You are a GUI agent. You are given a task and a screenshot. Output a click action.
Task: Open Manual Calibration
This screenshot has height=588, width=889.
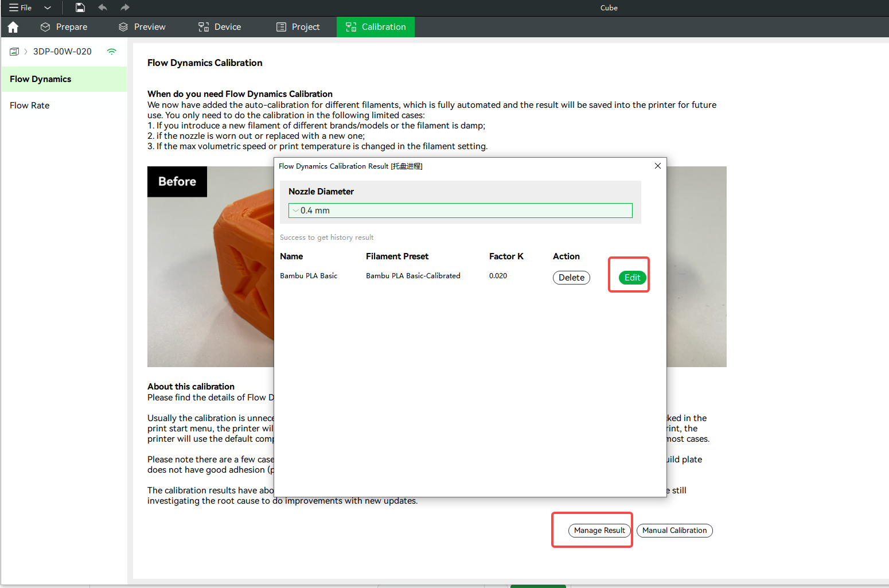pos(674,530)
